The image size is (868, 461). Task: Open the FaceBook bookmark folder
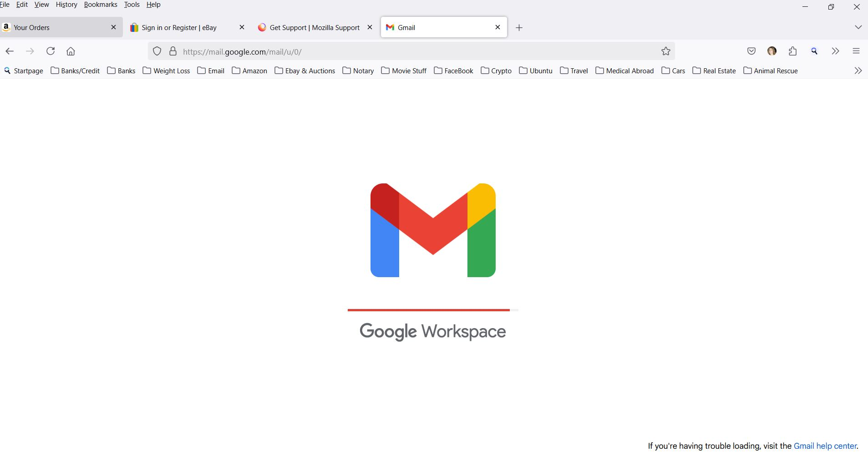pyautogui.click(x=454, y=71)
